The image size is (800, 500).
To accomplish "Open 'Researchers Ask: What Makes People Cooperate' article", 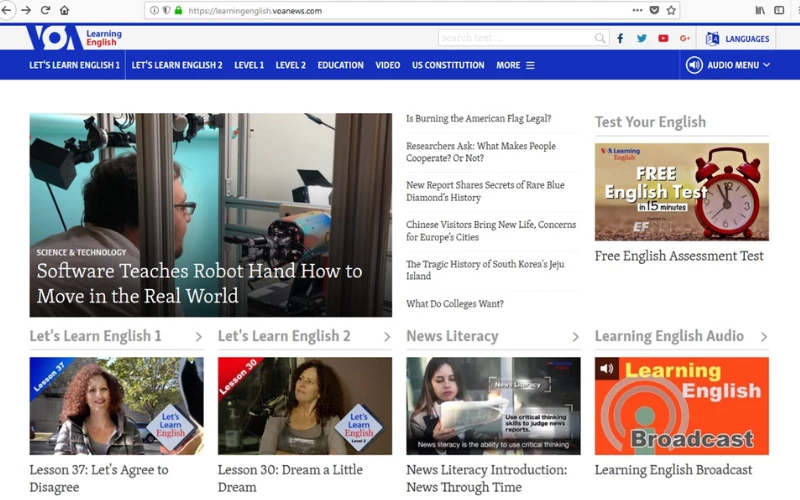I will pyautogui.click(x=481, y=152).
